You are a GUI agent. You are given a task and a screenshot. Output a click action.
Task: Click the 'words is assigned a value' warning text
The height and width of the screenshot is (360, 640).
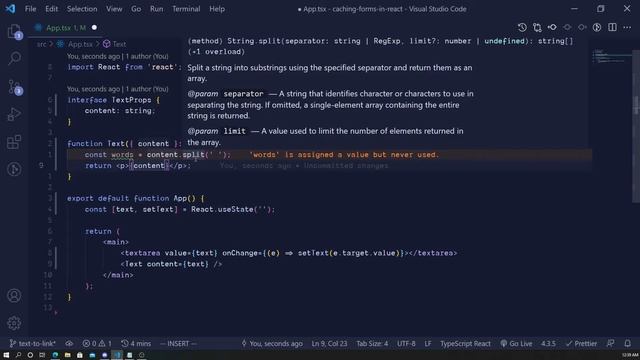point(344,155)
